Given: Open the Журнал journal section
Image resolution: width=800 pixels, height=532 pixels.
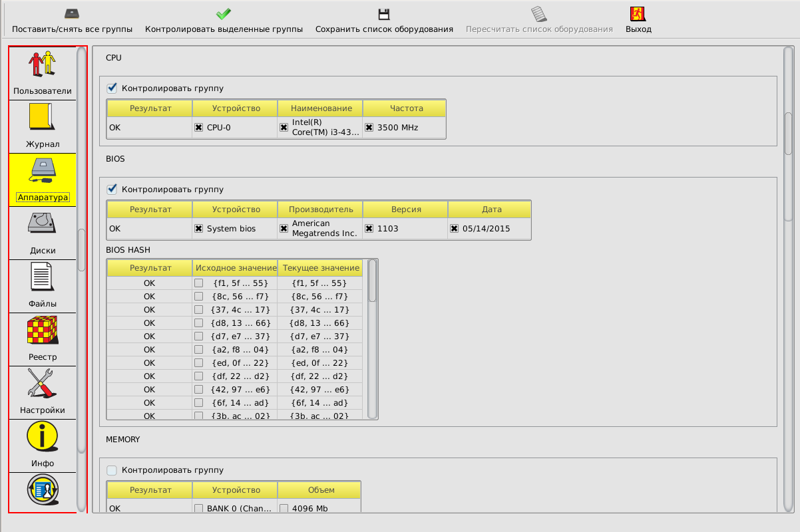Looking at the screenshot, I should 43,126.
